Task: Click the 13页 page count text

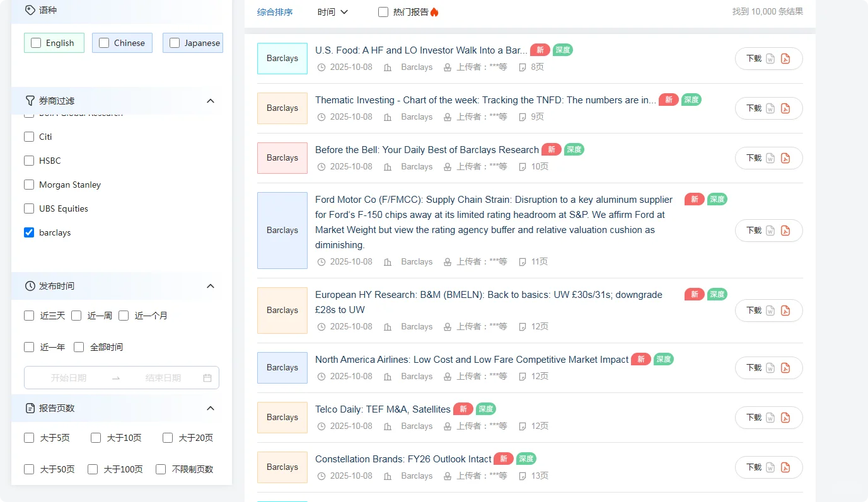Action: [x=540, y=476]
